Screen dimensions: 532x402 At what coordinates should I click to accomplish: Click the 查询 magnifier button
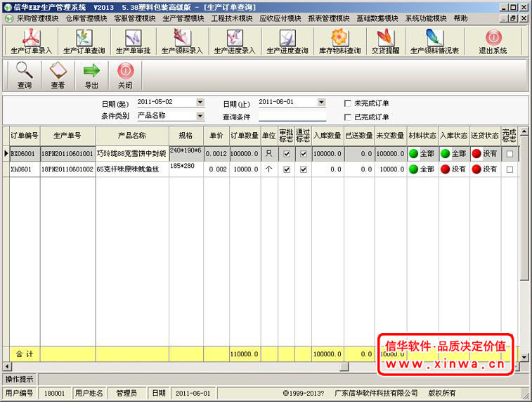coord(25,75)
